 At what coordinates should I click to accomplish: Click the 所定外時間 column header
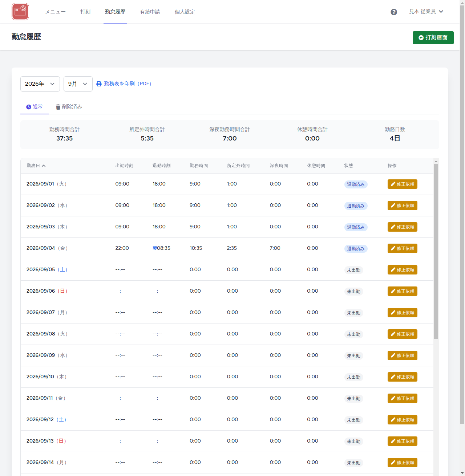coord(238,166)
